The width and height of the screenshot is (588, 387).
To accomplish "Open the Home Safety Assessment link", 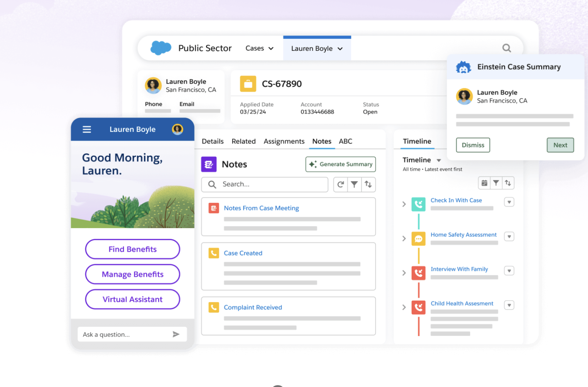I will [x=463, y=235].
